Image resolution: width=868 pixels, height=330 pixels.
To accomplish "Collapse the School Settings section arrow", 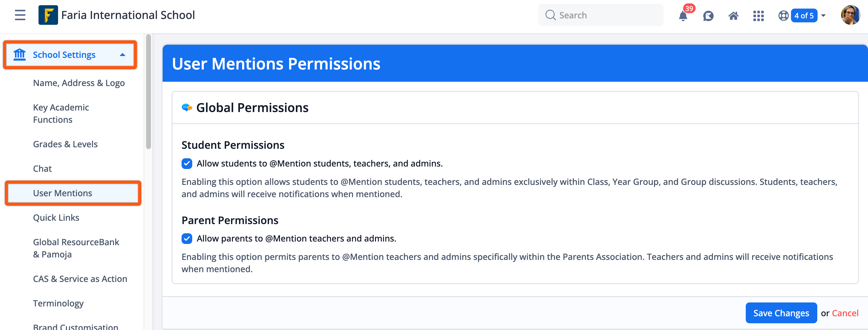I will point(123,55).
